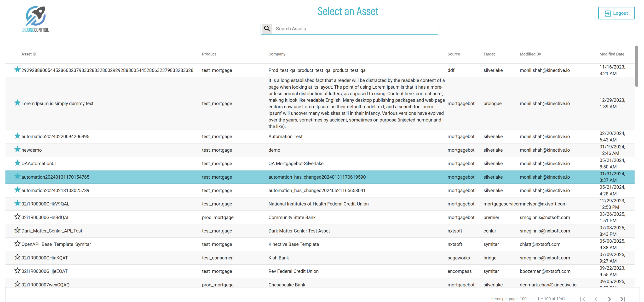Viewport: 644px width, 302px height.
Task: Click the vertical scrollbar thumb
Action: click(636, 67)
